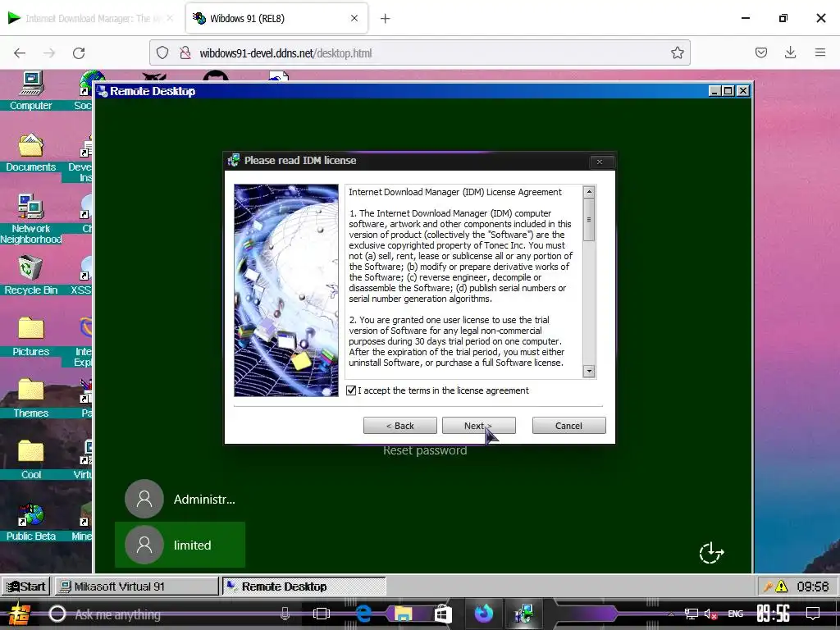840x630 pixels.
Task: Open Edge from host taskbar
Action: tap(363, 614)
